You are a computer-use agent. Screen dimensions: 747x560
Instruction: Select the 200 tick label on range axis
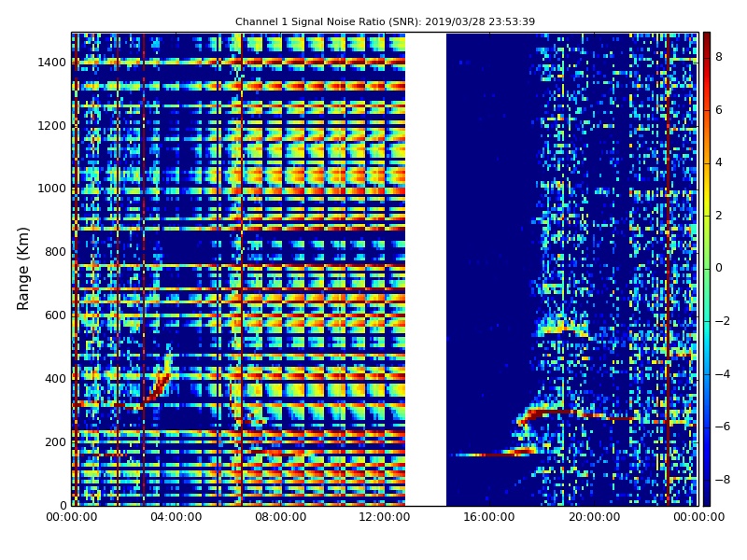tap(55, 441)
